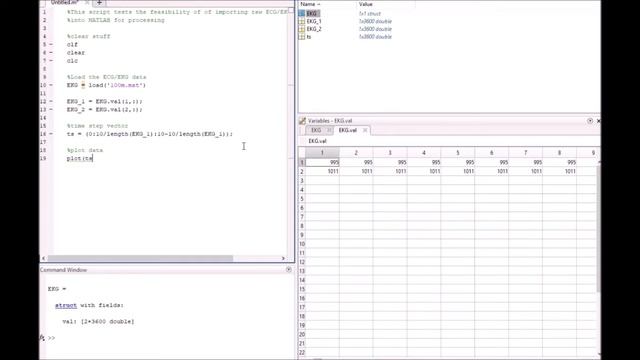Toggle breakpoint on line 6 clear
This screenshot has width=640, height=360.
click(51, 53)
